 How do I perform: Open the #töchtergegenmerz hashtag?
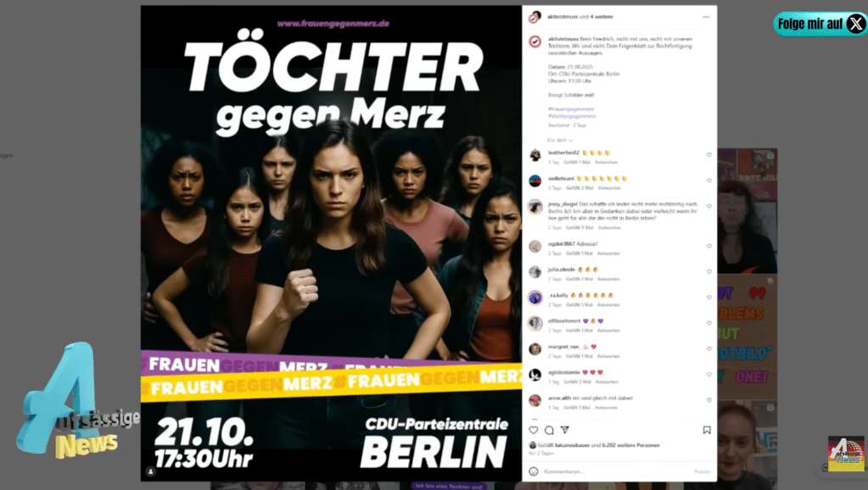(572, 116)
